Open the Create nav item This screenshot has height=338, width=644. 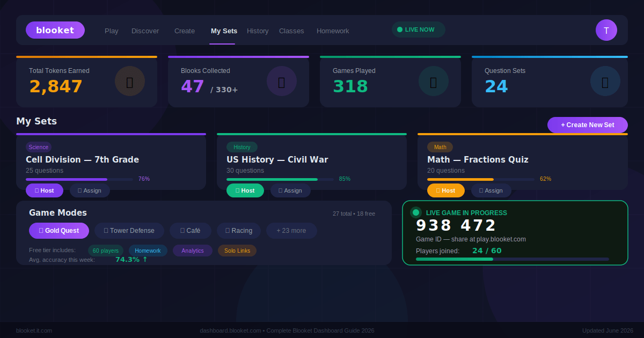click(185, 31)
